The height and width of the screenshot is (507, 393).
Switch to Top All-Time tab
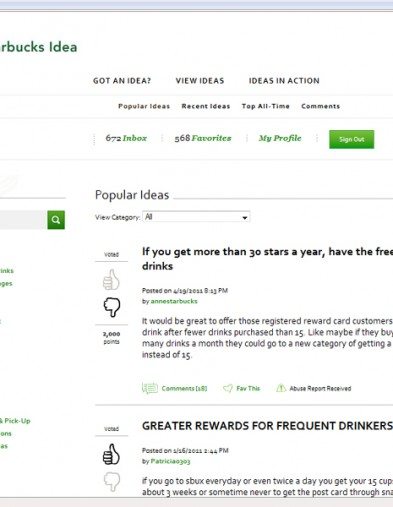point(266,106)
